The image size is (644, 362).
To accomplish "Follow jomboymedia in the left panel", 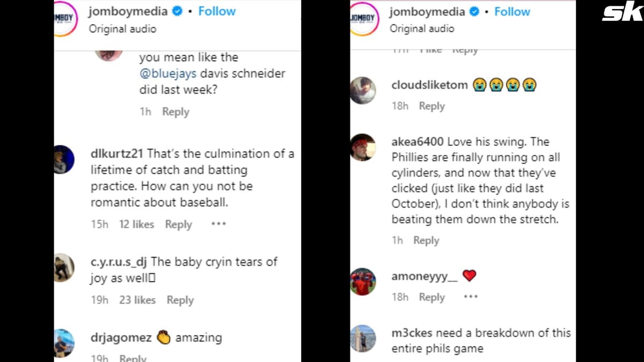I will coord(217,11).
